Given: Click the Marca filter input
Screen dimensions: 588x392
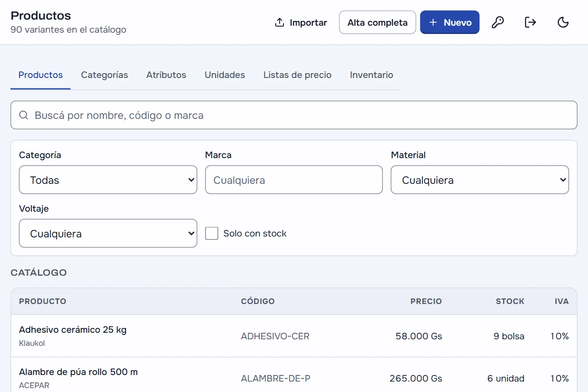Looking at the screenshot, I should coord(294,180).
